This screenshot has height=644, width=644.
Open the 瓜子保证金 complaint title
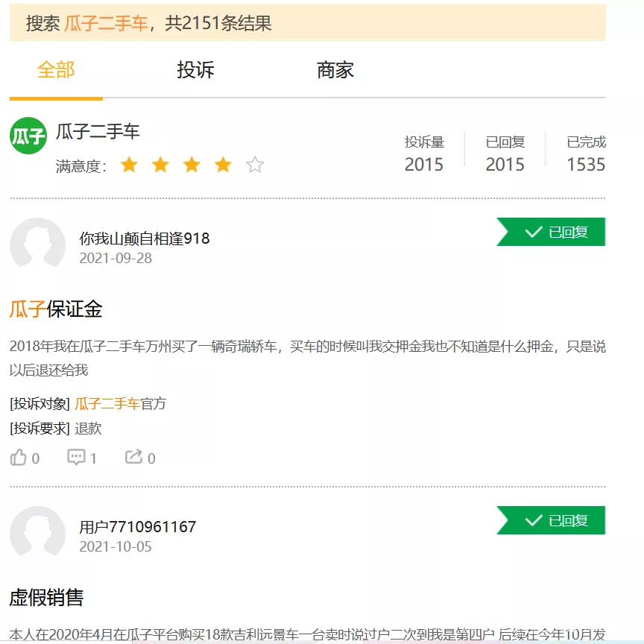[x=56, y=309]
